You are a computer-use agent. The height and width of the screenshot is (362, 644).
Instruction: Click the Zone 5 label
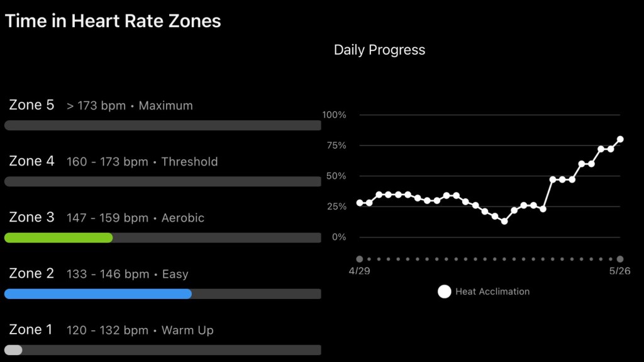31,105
